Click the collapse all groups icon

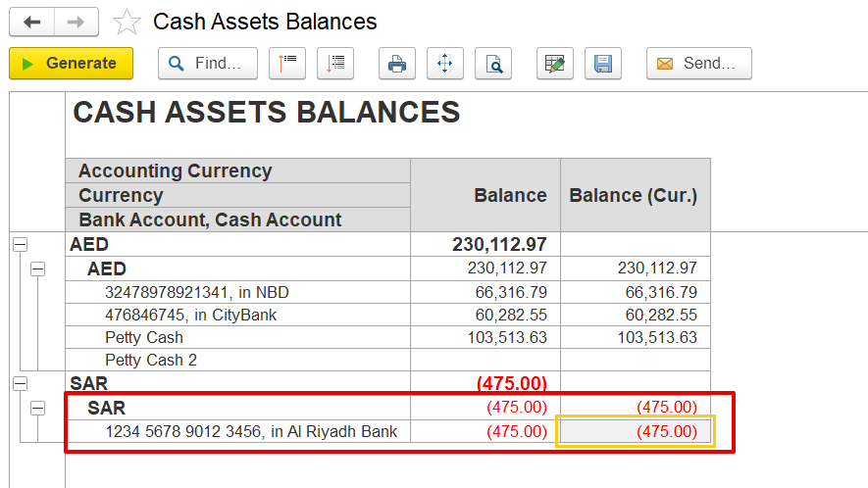coord(287,64)
